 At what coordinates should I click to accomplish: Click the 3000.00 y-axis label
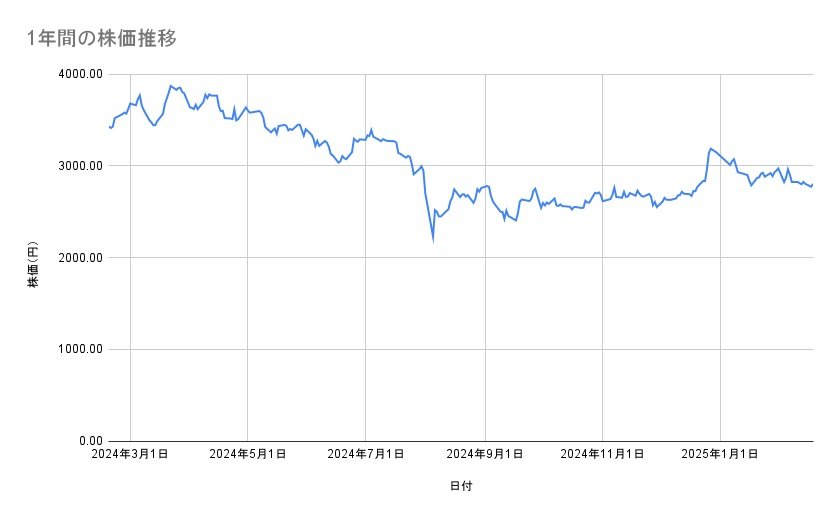click(x=78, y=166)
